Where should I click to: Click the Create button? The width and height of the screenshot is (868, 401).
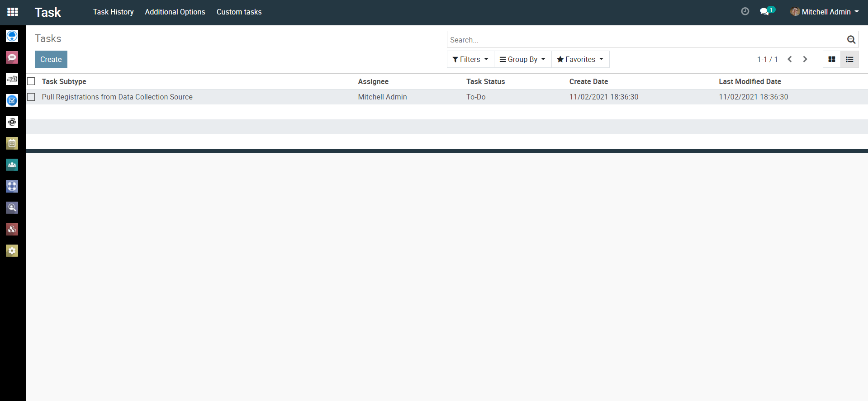point(51,59)
